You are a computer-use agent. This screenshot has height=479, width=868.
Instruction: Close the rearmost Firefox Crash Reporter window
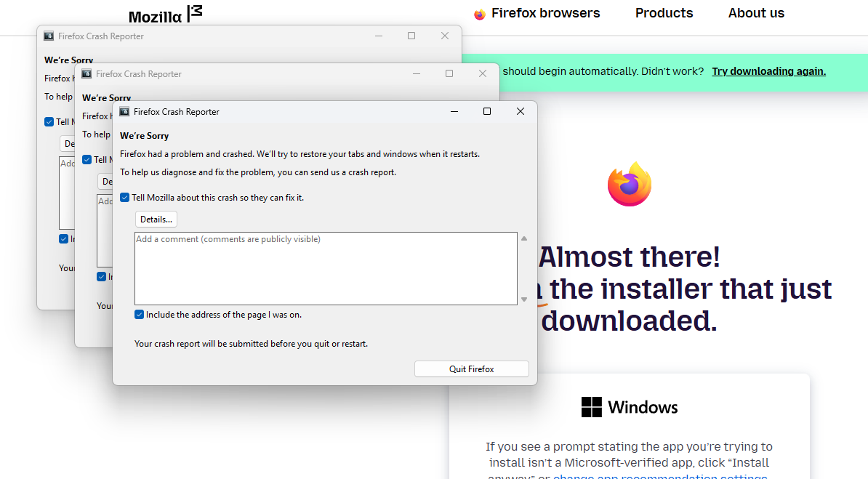tap(444, 36)
